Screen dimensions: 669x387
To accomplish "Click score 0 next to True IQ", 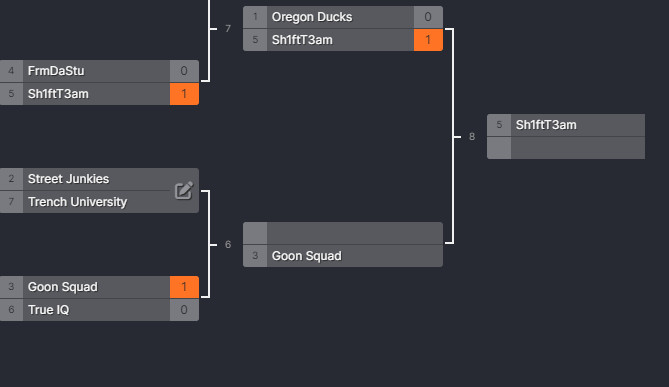I will tap(184, 310).
